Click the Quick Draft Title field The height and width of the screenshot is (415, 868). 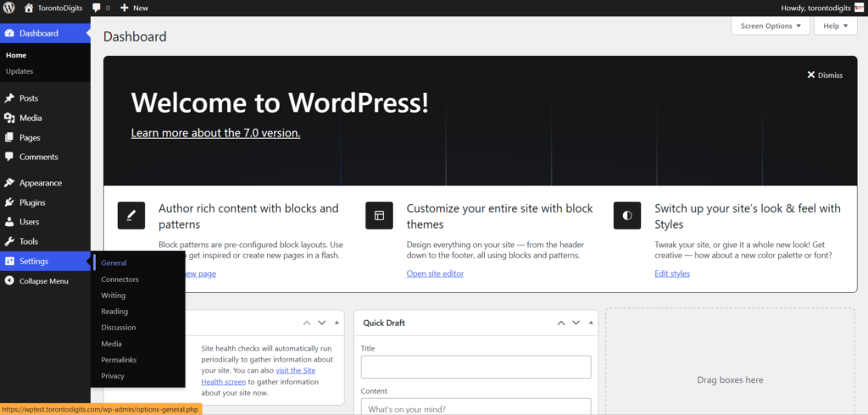[x=476, y=367]
